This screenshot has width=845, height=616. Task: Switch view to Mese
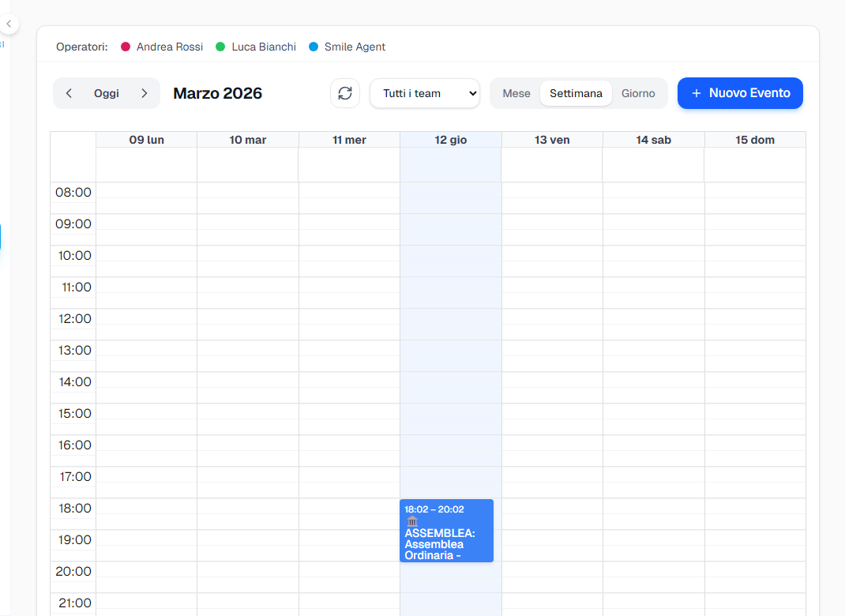[x=516, y=93]
